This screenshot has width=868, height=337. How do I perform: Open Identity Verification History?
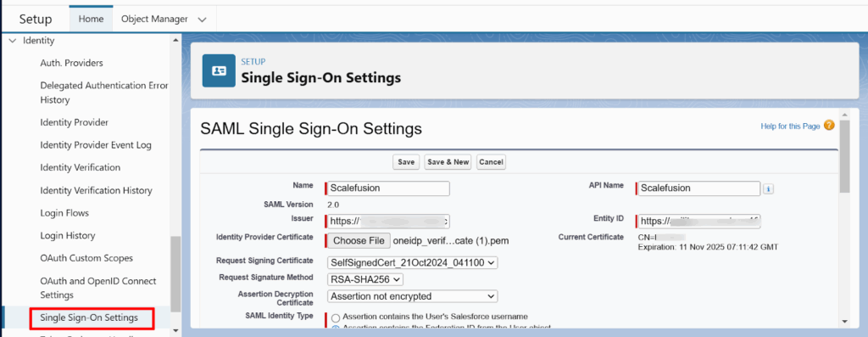(96, 190)
